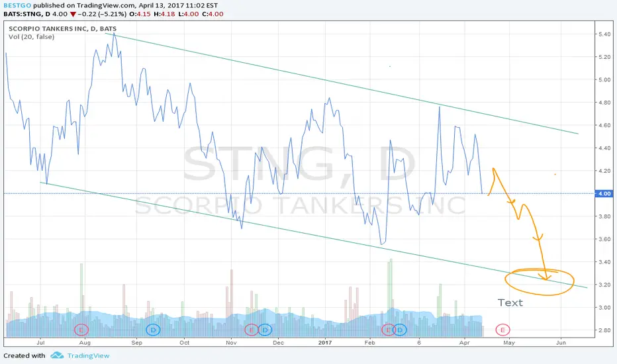Screen dimensions: 617x364
Task: Click the '−0.22 (−5.21%)' change text
Action: (x=102, y=14)
